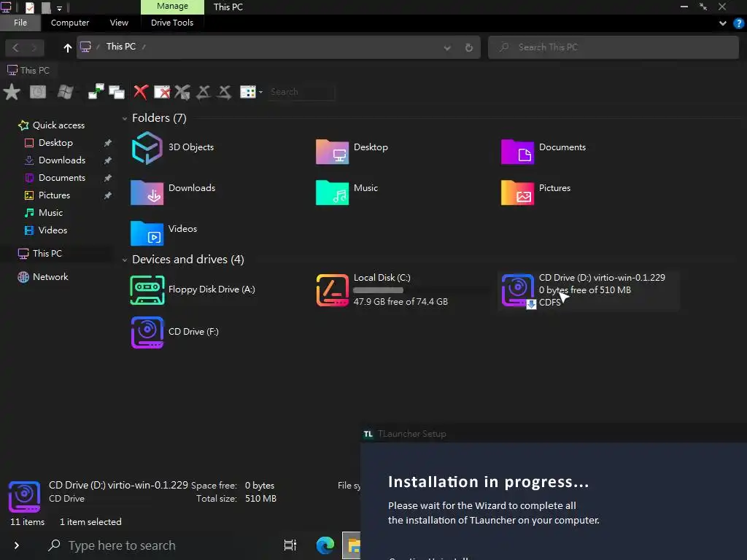Open Music in the navigation pane
The height and width of the screenshot is (560, 747).
pyautogui.click(x=50, y=213)
